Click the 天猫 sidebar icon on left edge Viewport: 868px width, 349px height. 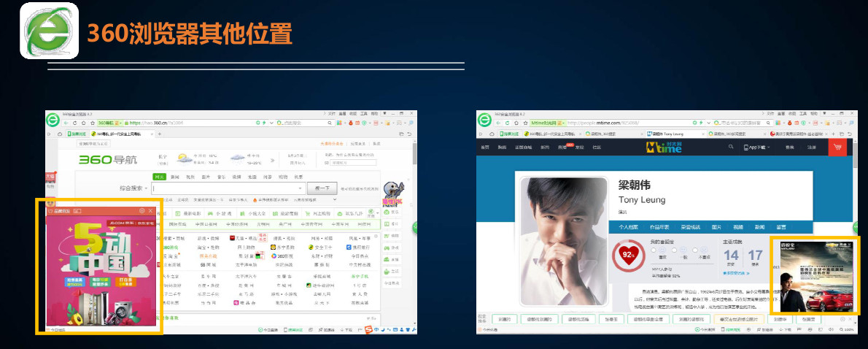50,180
